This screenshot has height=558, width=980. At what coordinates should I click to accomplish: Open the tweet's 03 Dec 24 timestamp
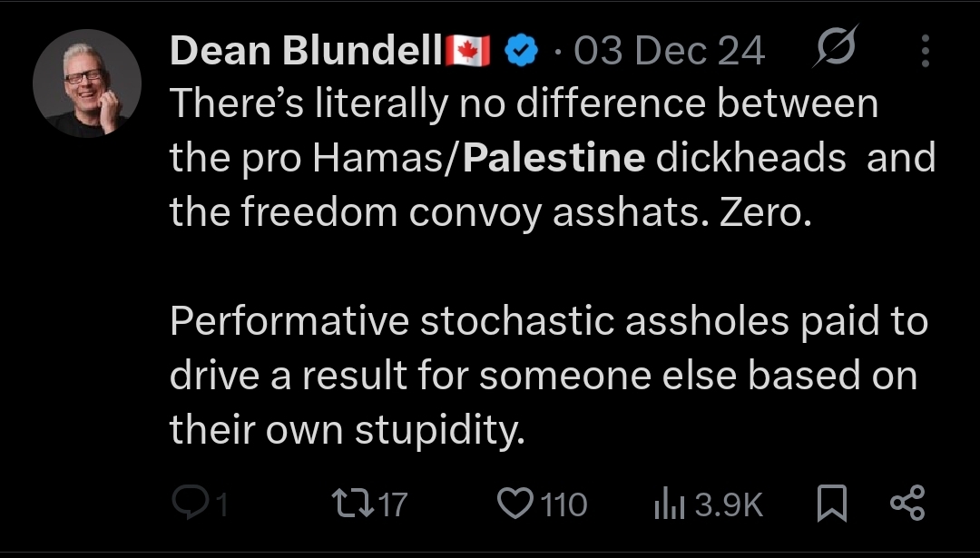[669, 51]
